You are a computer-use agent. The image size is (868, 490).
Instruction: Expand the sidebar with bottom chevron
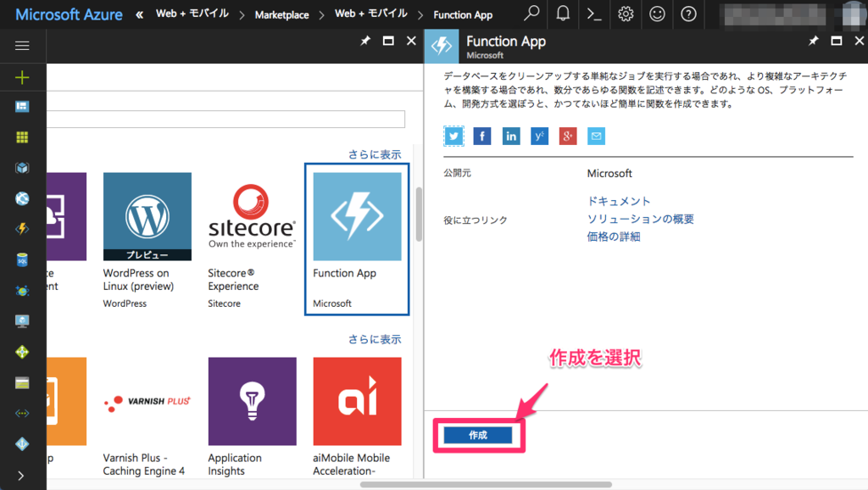tap(21, 476)
